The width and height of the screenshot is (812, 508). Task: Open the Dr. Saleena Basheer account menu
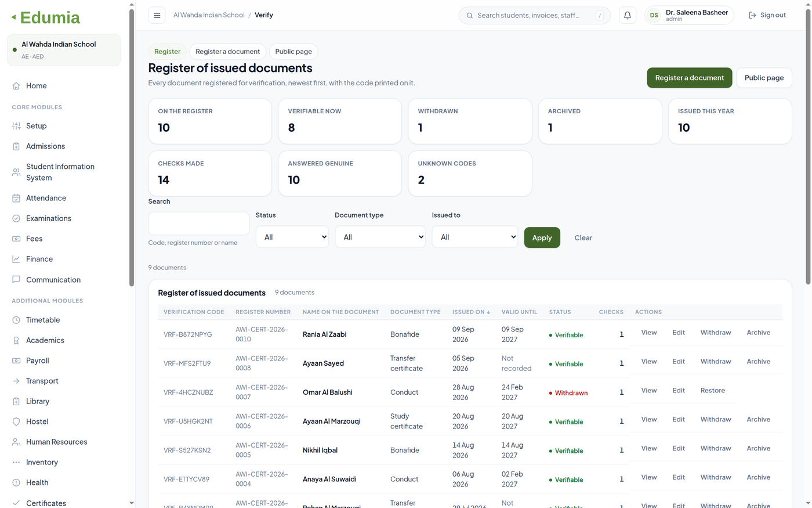click(689, 15)
